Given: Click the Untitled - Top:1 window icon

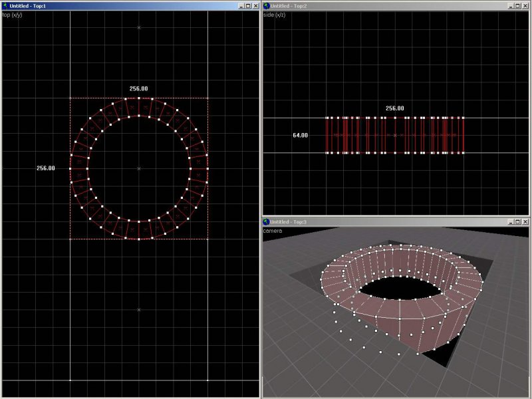Looking at the screenshot, I should (5, 5).
